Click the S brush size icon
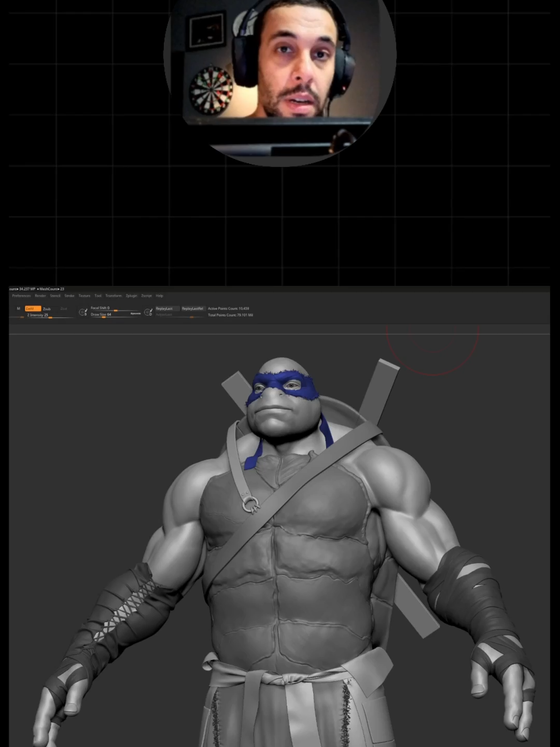This screenshot has height=747, width=560. (83, 312)
